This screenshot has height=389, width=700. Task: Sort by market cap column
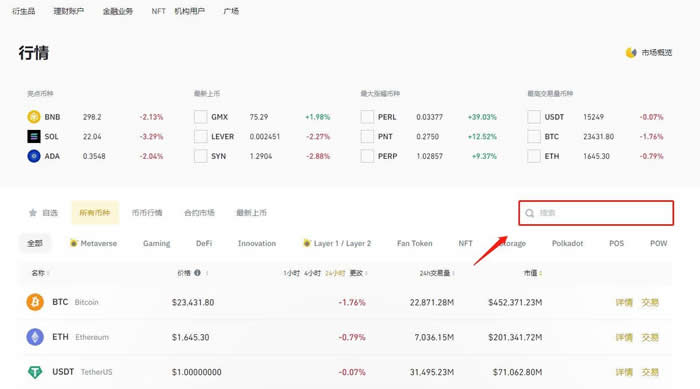[x=533, y=273]
